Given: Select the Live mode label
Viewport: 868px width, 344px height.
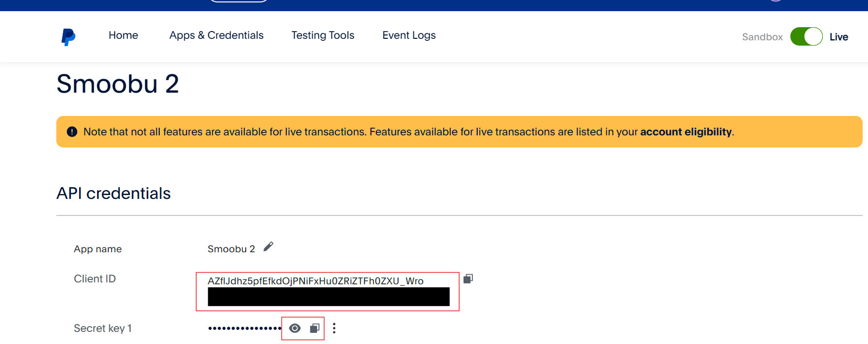Looking at the screenshot, I should tap(838, 37).
